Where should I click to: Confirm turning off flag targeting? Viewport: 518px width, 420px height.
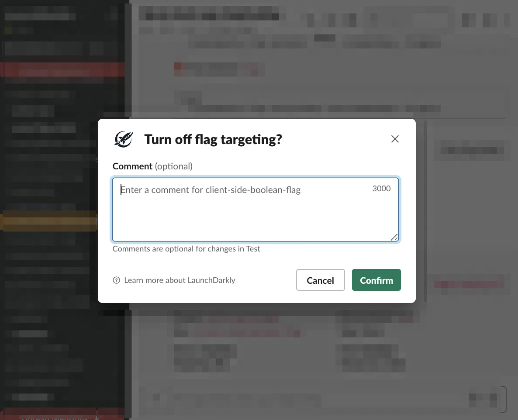[x=376, y=280]
